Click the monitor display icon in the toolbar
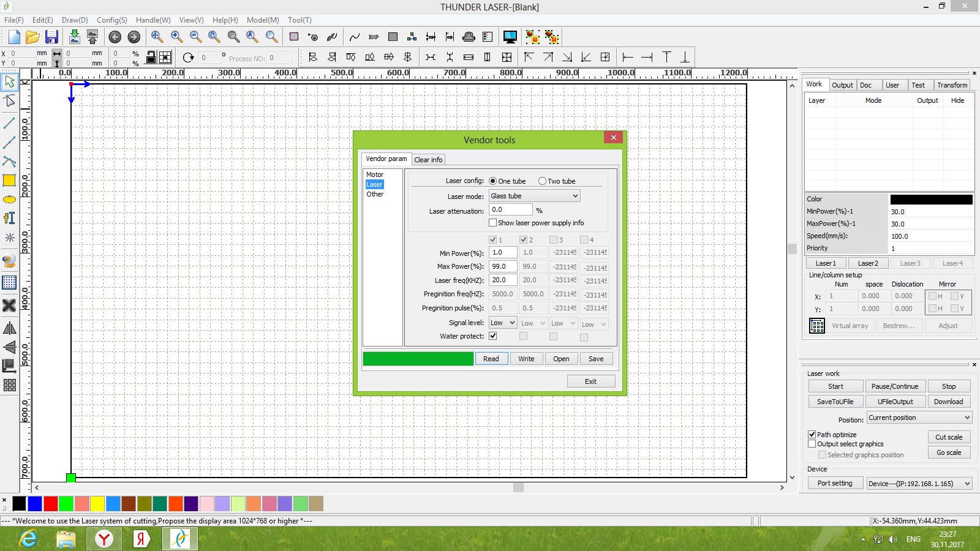The height and width of the screenshot is (551, 980). 510,37
